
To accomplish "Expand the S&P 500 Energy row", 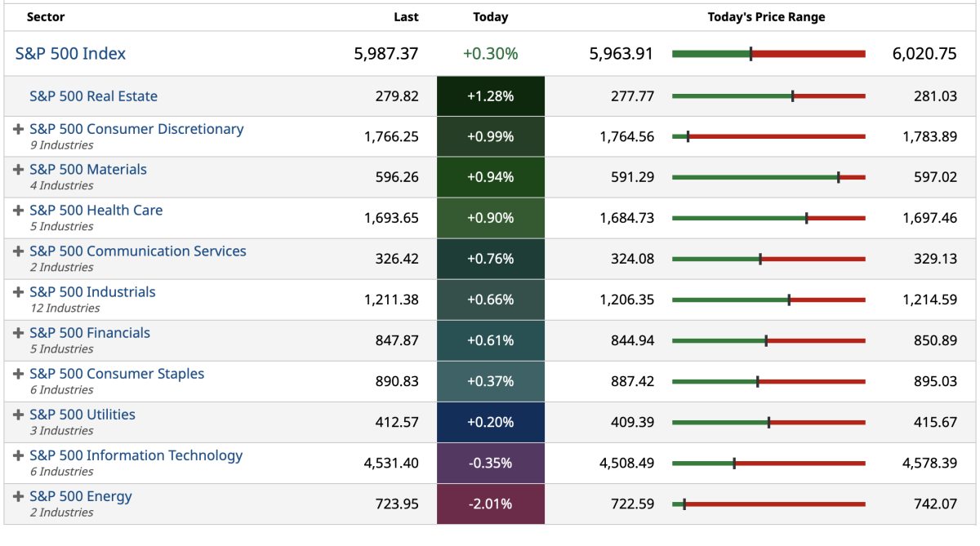I will click(x=19, y=496).
